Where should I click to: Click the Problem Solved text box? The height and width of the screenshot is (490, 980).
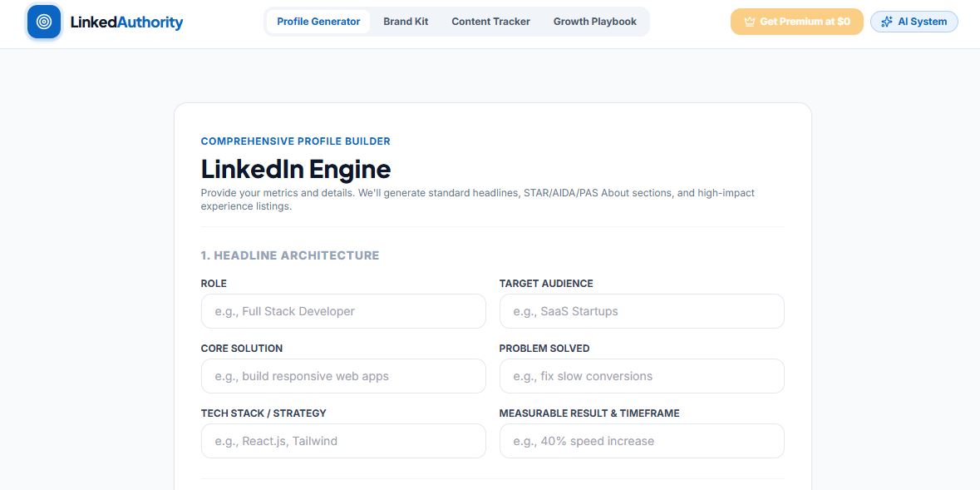[642, 376]
